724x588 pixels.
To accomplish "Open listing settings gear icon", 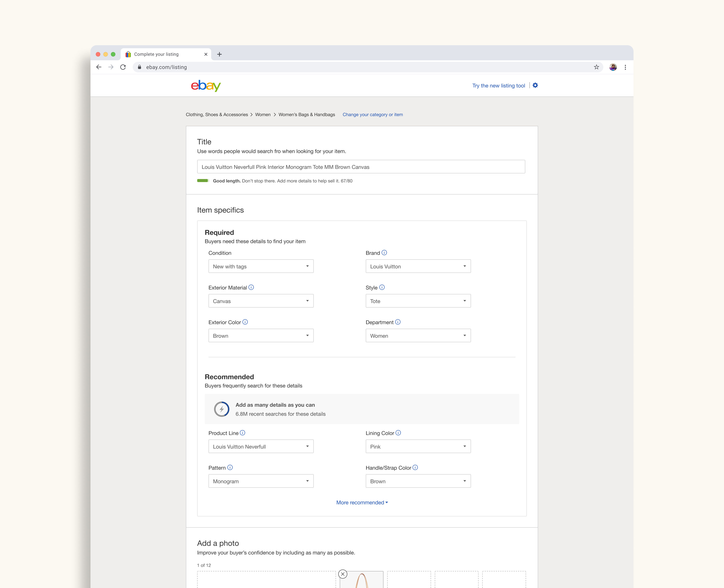I will coord(535,85).
